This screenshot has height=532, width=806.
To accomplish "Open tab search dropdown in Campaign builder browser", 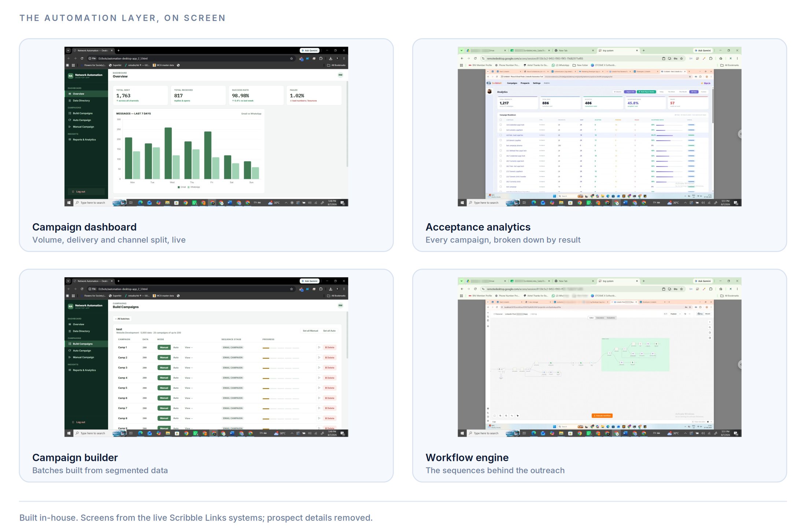I will (x=68, y=281).
